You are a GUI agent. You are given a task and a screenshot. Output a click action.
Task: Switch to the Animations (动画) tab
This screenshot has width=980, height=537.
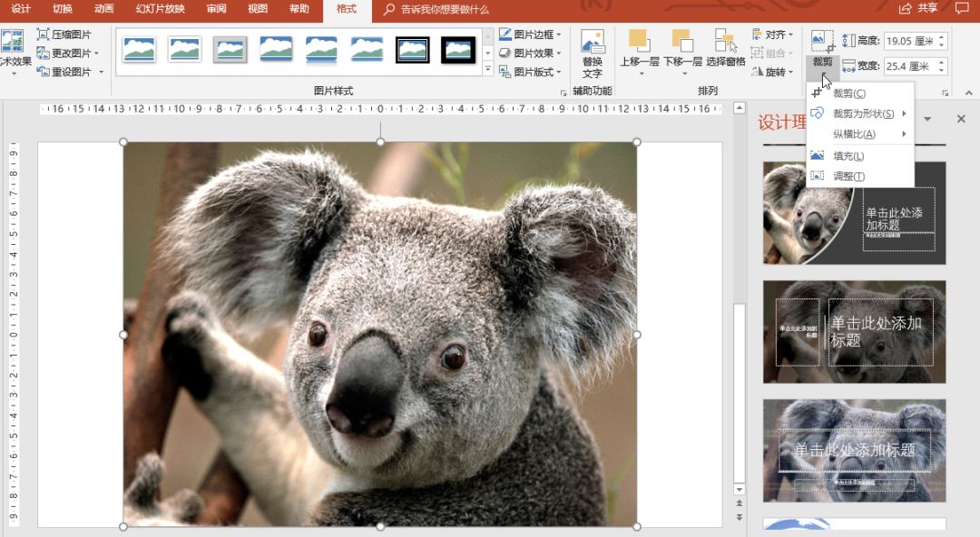103,9
